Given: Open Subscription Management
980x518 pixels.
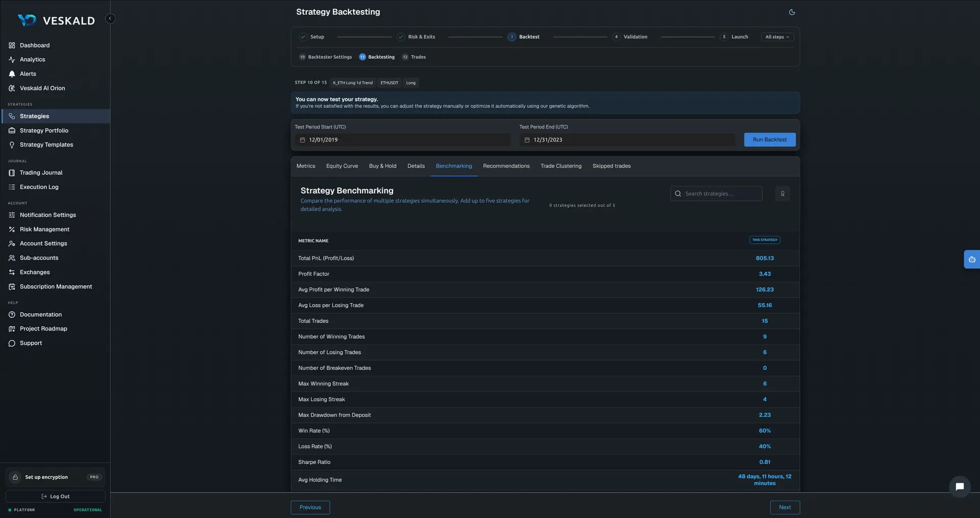Looking at the screenshot, I should pyautogui.click(x=55, y=287).
